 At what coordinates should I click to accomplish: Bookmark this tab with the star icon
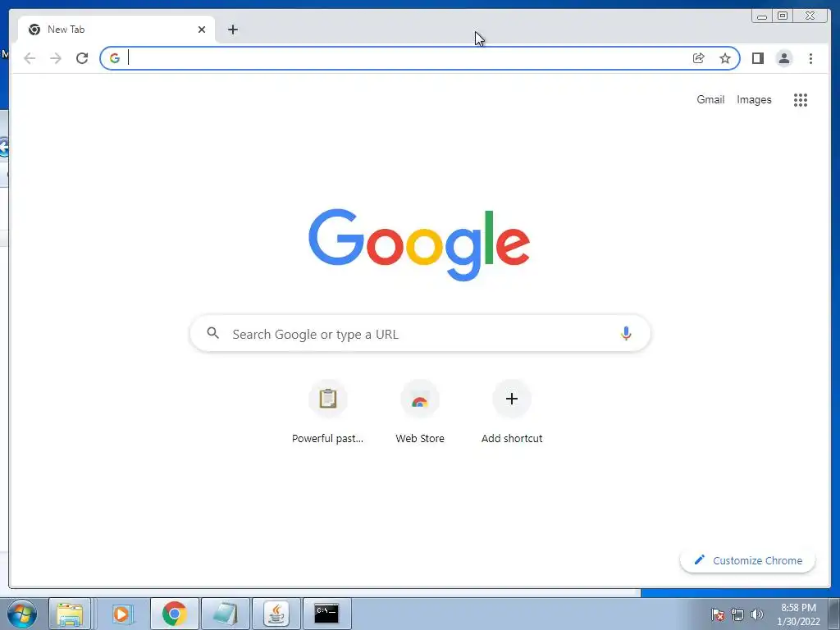point(725,58)
